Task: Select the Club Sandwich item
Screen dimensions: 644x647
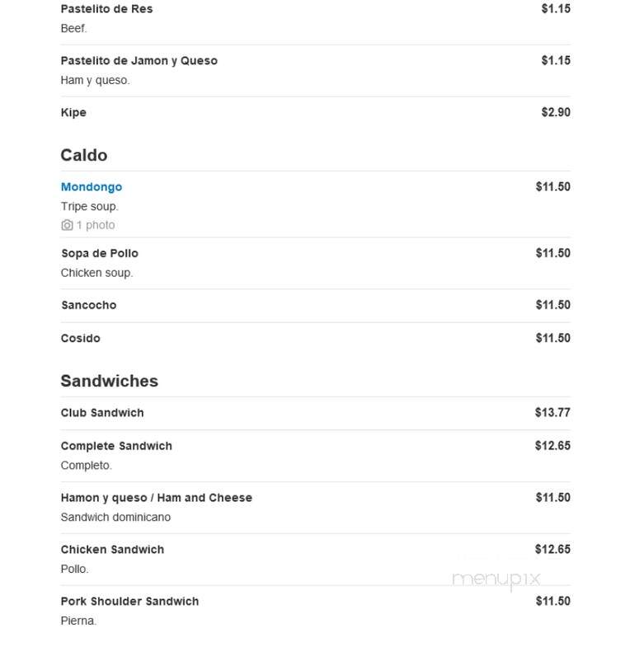Action: (x=102, y=413)
